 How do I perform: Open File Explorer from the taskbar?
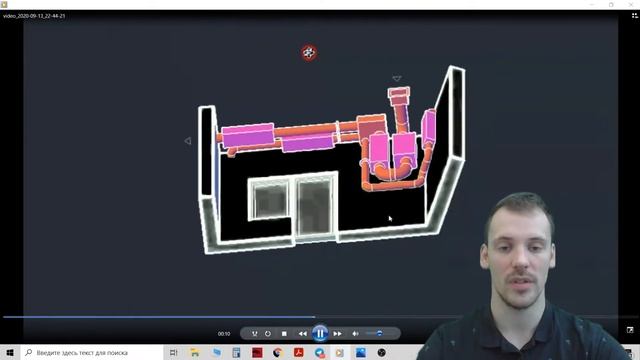pos(195,352)
